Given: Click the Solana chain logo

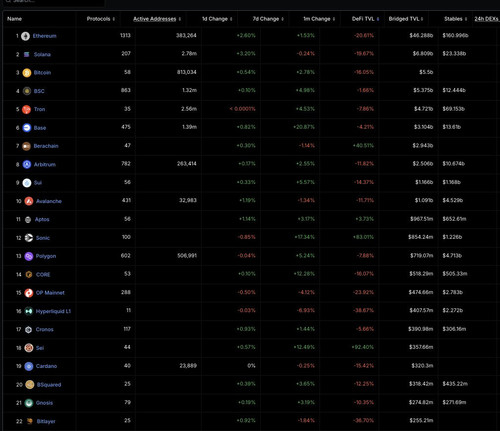Looking at the screenshot, I should (27, 54).
